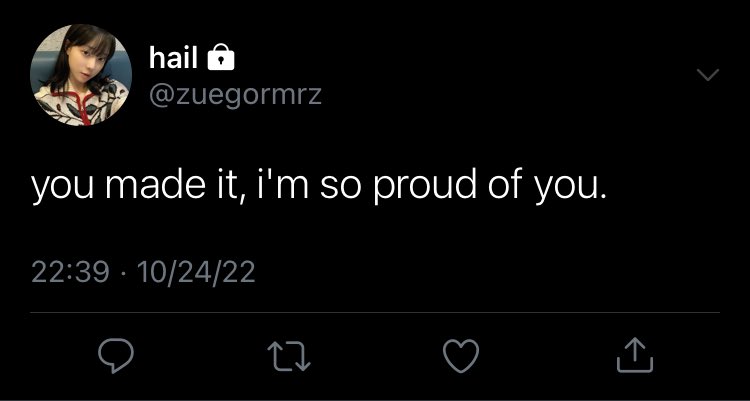Click the padlock icon next to hail

(x=221, y=57)
